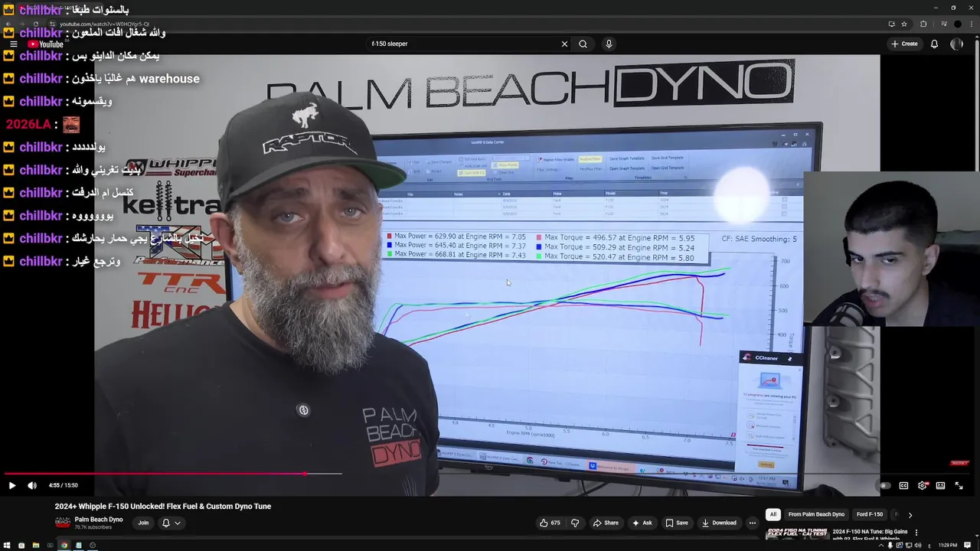Image resolution: width=980 pixels, height=551 pixels.
Task: Like the video with thumbs up
Action: point(544,523)
